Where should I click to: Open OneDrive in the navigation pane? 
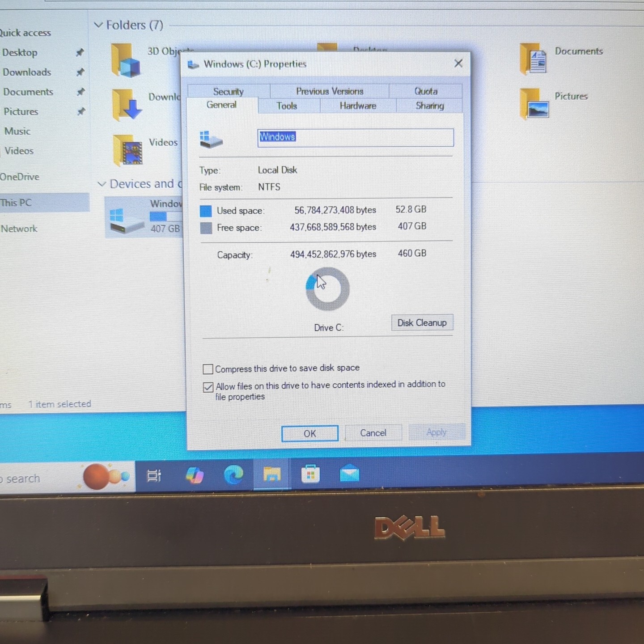[x=20, y=177]
